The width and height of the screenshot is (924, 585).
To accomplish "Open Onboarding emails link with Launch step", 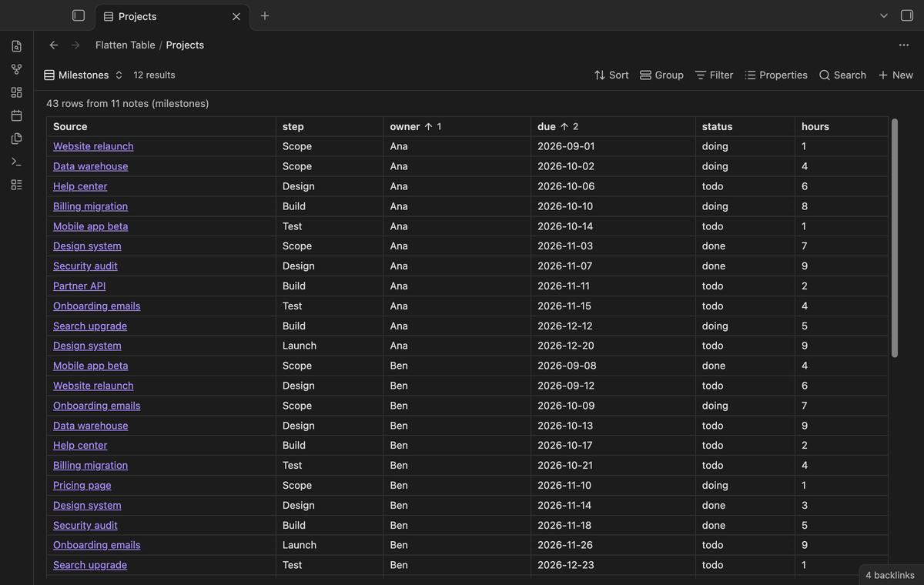I will (97, 545).
